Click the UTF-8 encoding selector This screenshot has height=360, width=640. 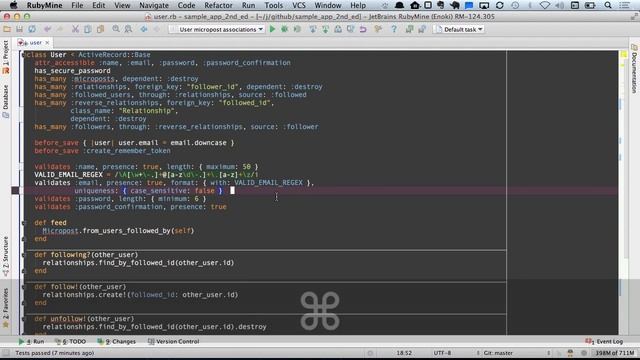point(442,353)
